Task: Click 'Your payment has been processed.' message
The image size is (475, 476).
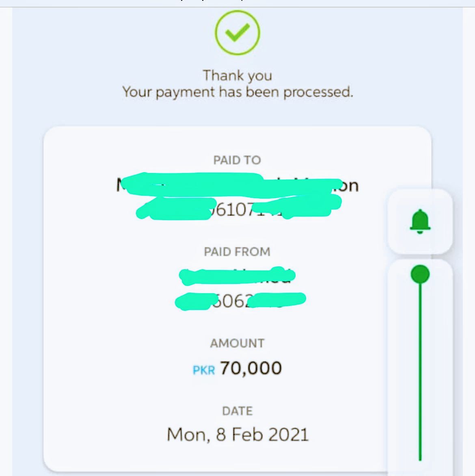Action: pos(237,92)
